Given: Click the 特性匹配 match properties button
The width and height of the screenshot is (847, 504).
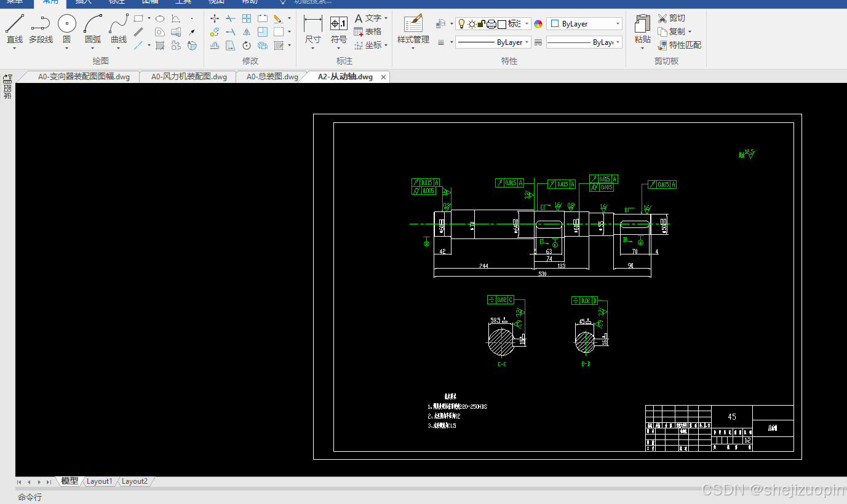Looking at the screenshot, I should [x=680, y=45].
